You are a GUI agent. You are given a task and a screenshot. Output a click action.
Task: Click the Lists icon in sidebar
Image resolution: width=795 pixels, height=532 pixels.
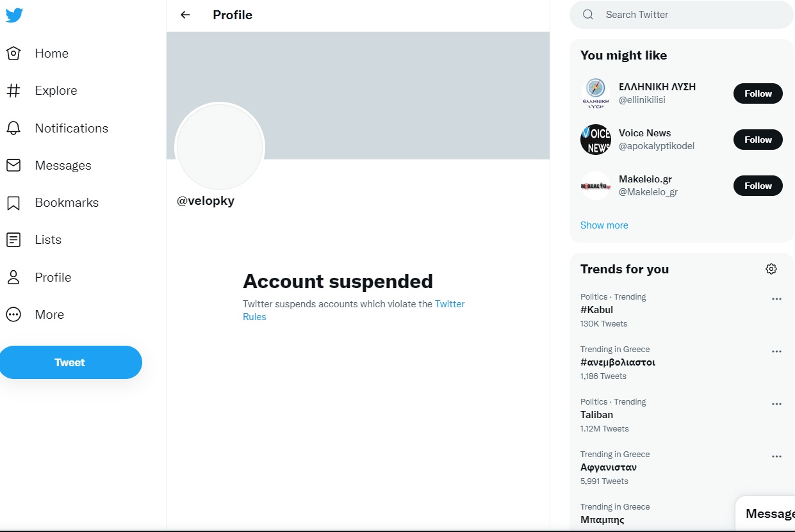pyautogui.click(x=13, y=240)
